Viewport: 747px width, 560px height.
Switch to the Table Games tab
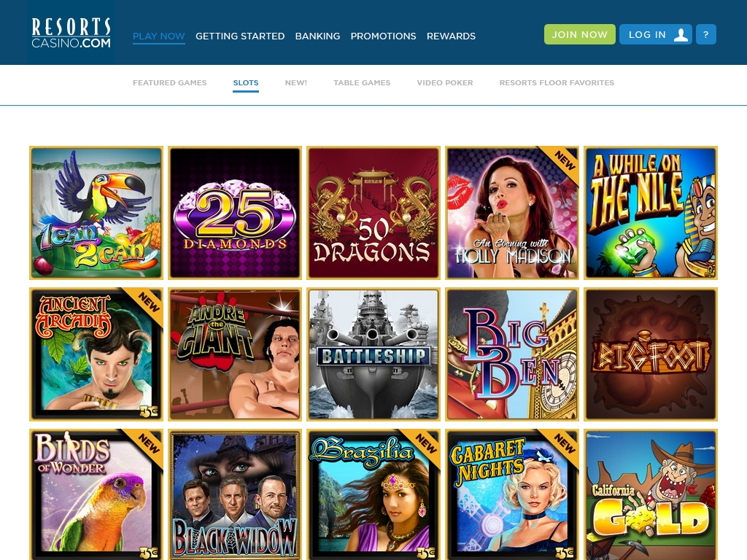pos(362,83)
